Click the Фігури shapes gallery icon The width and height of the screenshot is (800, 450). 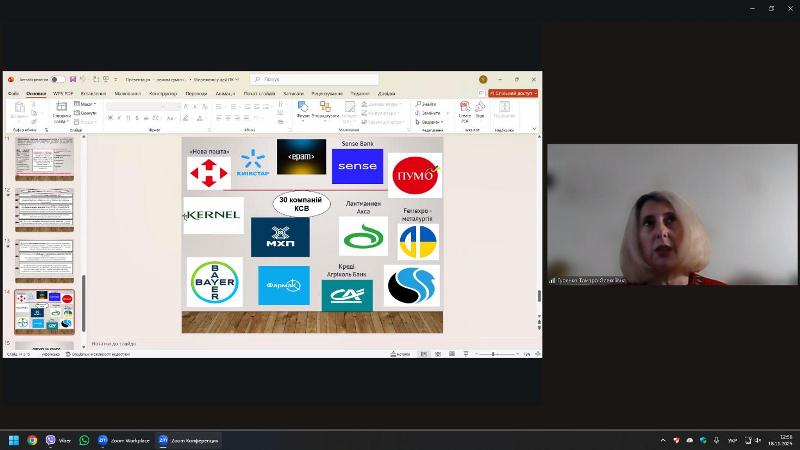tap(303, 109)
